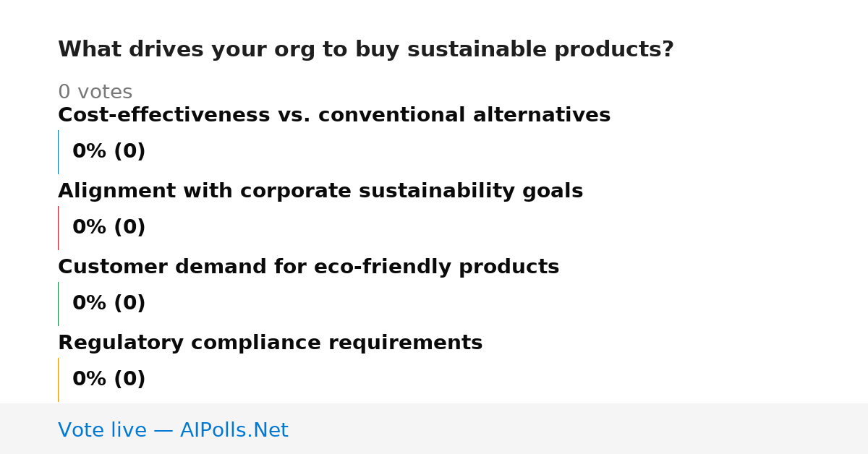
Task: Choose Customer demand for eco-friendly products
Action: 309,267
